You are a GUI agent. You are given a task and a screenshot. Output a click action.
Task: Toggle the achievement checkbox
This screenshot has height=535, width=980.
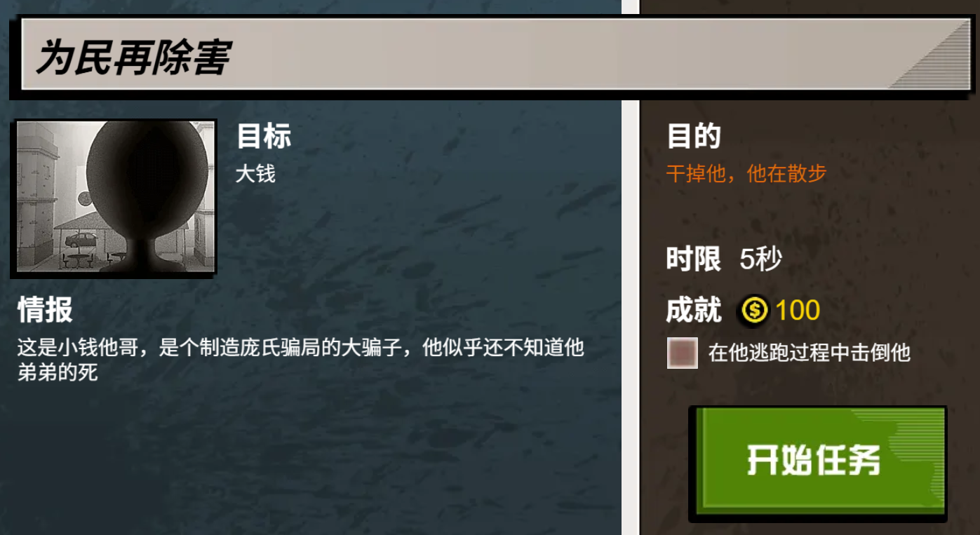[682, 353]
